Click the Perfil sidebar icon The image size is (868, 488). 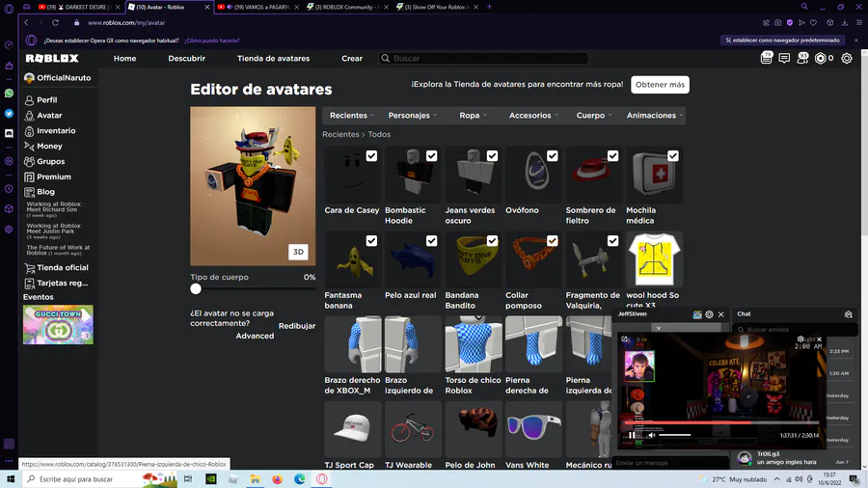(x=29, y=100)
